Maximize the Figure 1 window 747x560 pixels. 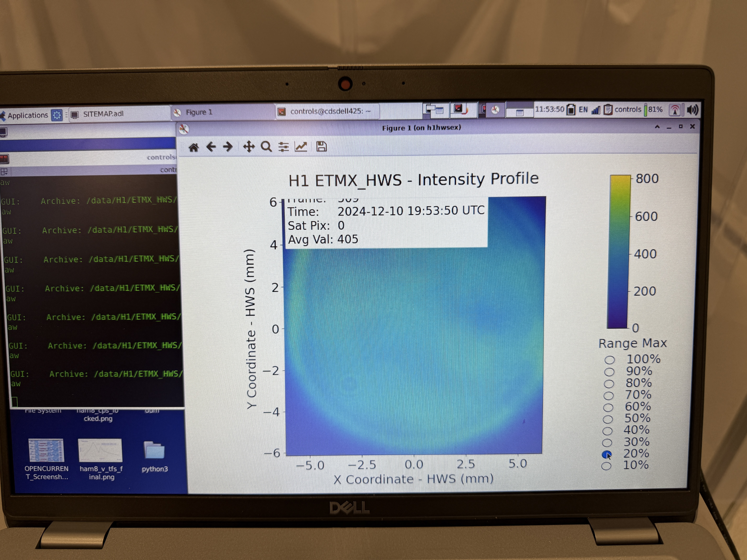click(681, 127)
